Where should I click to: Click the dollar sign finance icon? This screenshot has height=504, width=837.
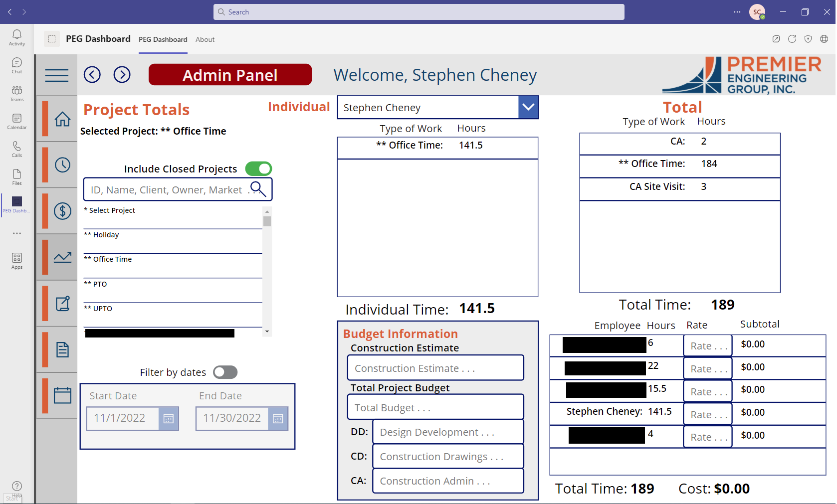(x=63, y=211)
